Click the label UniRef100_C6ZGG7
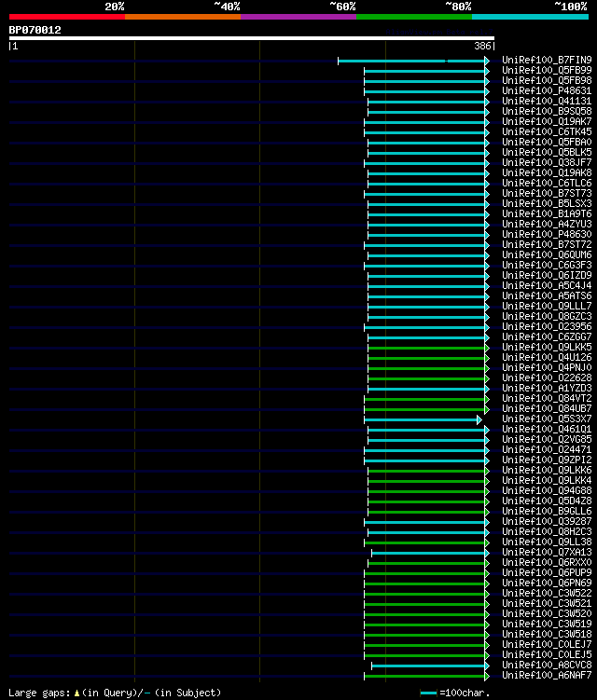 click(x=547, y=337)
